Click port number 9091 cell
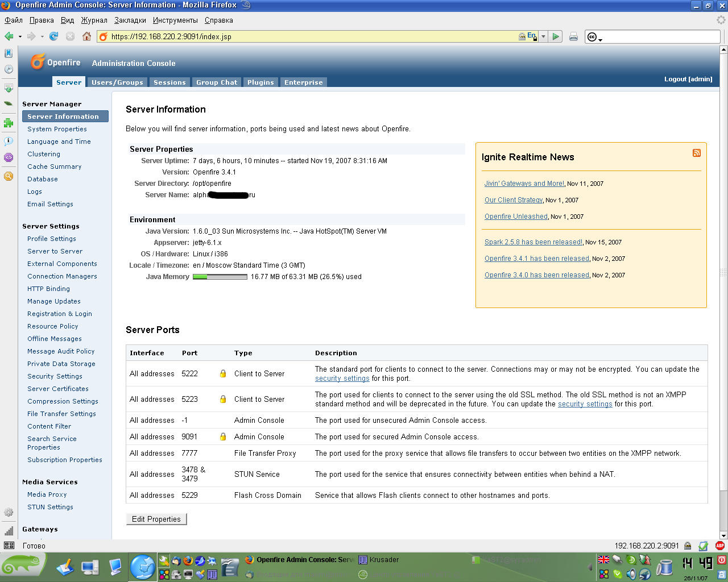Image resolution: width=728 pixels, height=582 pixels. [189, 436]
